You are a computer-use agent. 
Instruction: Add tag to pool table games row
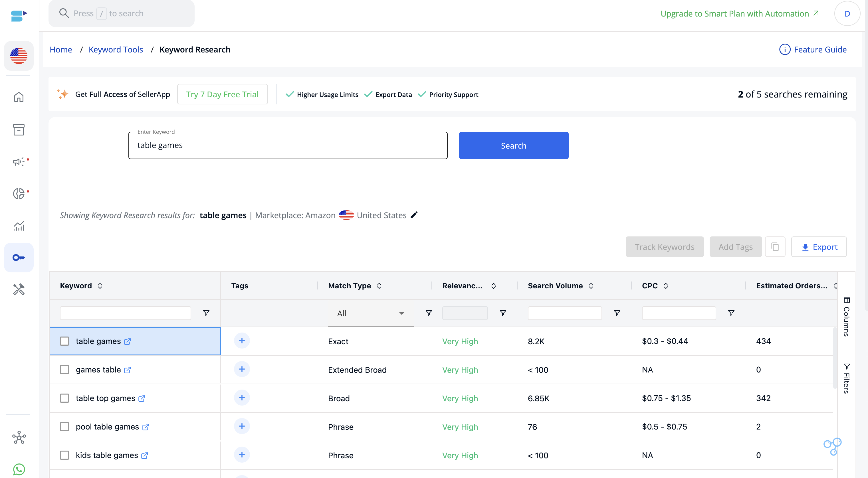tap(242, 426)
